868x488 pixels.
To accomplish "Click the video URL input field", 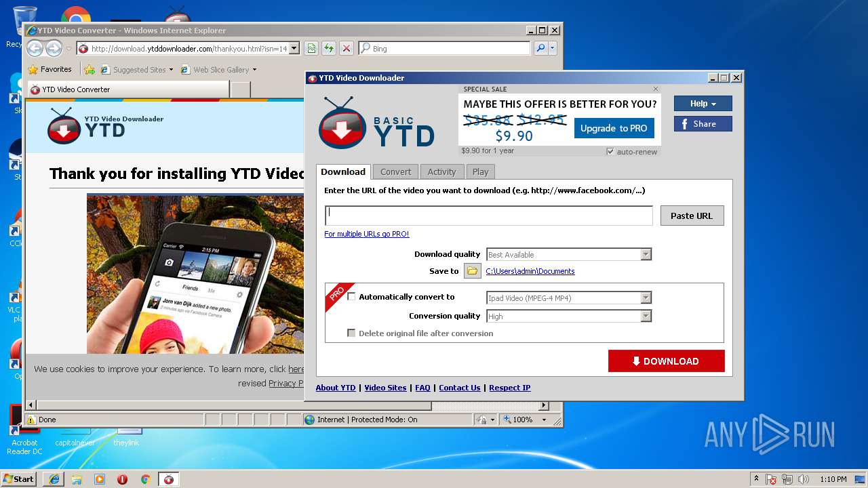I will pyautogui.click(x=488, y=216).
